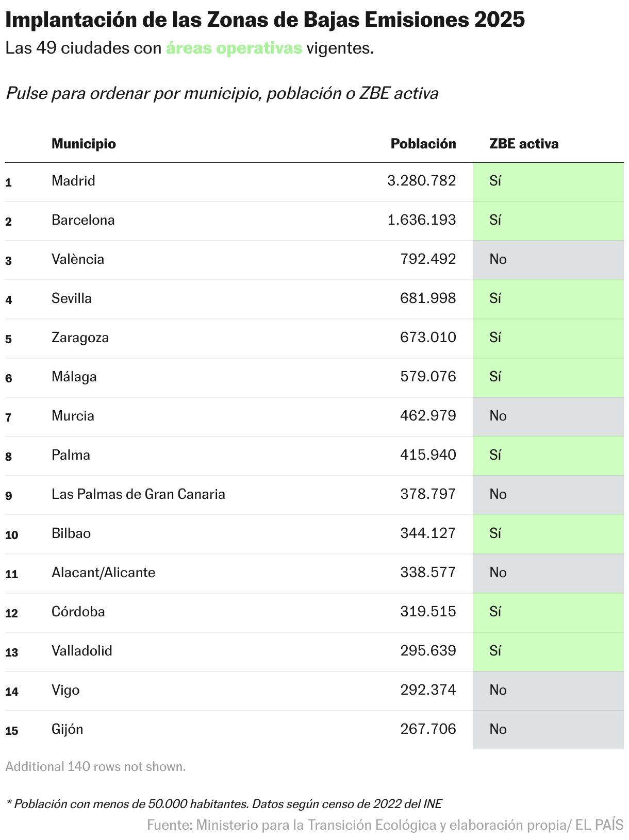Click Sevilla's green 'Sí' status cell

pyautogui.click(x=548, y=298)
